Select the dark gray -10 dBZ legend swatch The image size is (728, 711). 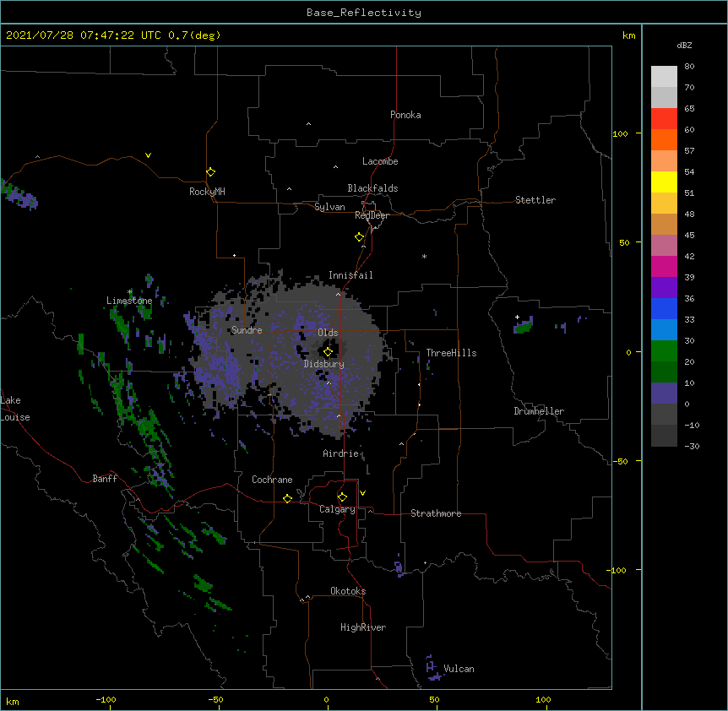(x=664, y=436)
